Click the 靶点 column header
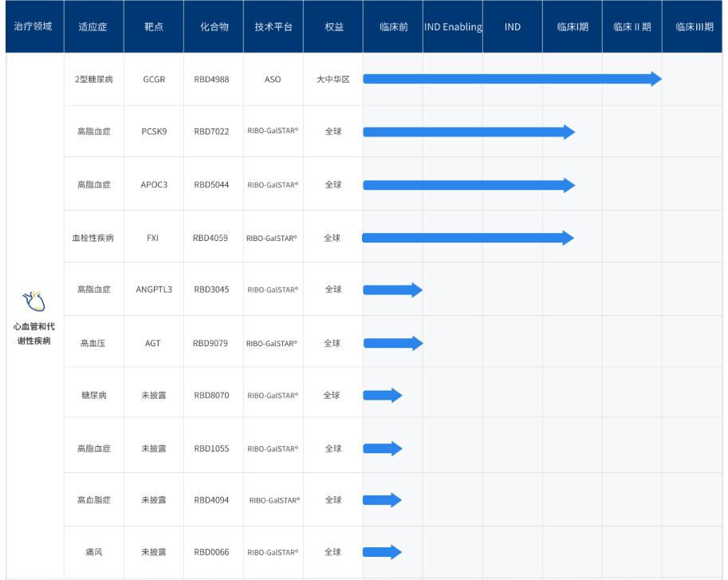728x580 pixels. coord(154,27)
